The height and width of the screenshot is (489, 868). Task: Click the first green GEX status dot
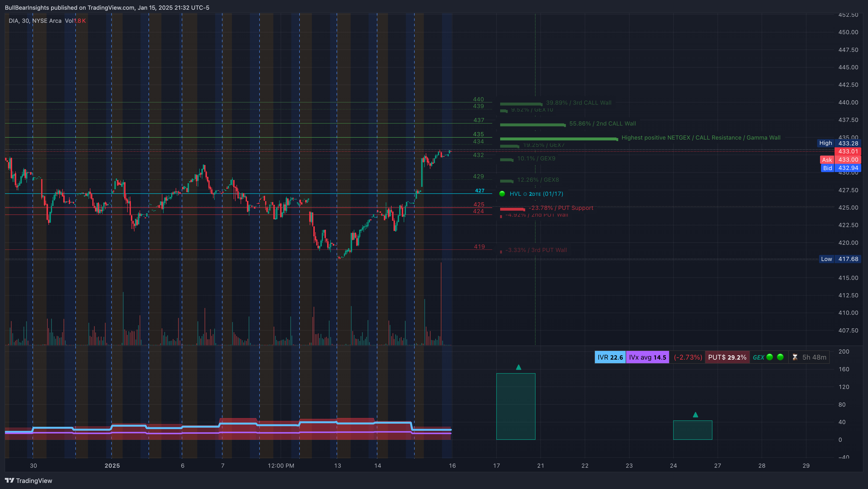[x=770, y=357]
